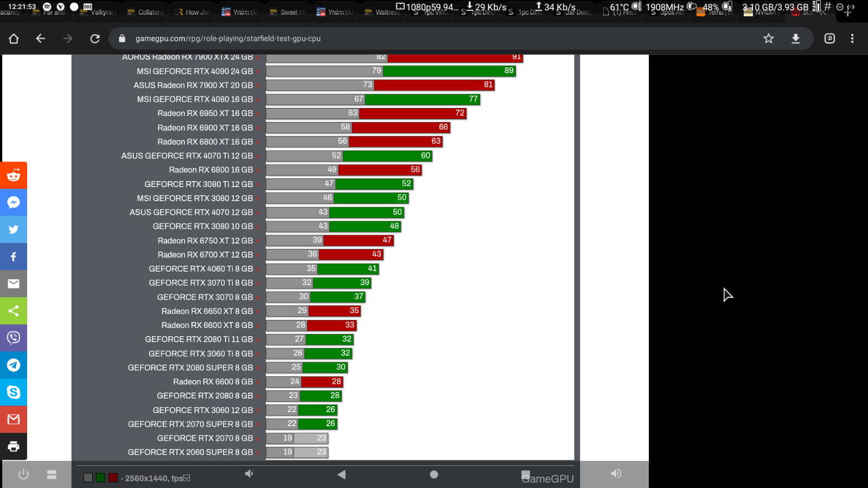This screenshot has height=488, width=868.
Task: Share the page via Telegram
Action: [14, 365]
